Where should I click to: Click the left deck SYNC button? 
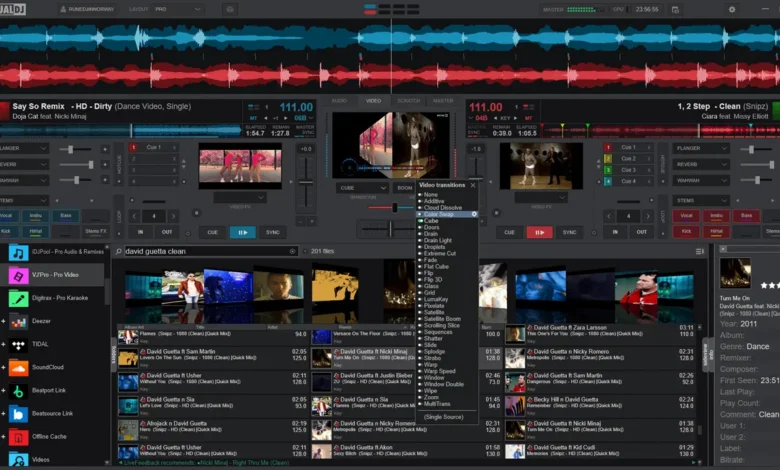coord(273,232)
